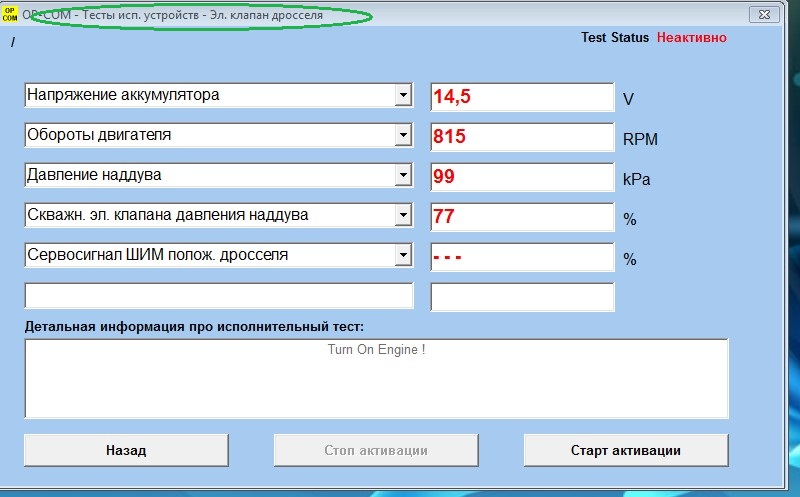Click the percent unit beside throttle PWM value
This screenshot has height=497, width=800.
point(630,259)
